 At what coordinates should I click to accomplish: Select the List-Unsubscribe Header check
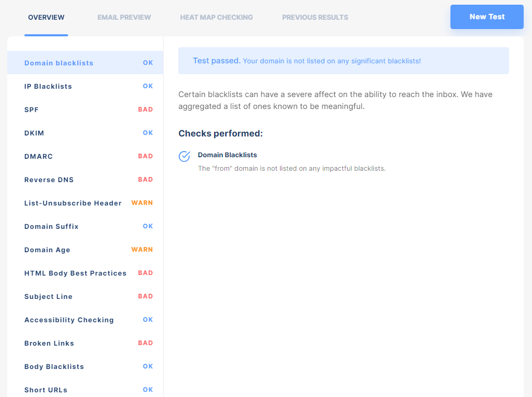[x=85, y=203]
